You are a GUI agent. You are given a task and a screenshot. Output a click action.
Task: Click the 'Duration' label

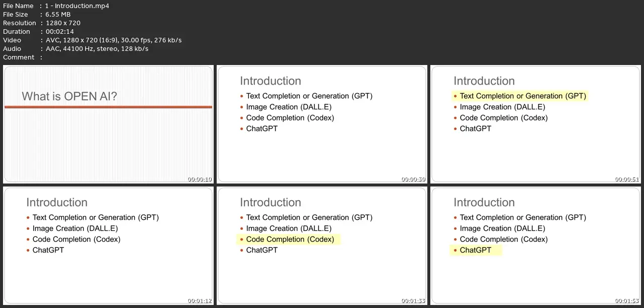[17, 32]
